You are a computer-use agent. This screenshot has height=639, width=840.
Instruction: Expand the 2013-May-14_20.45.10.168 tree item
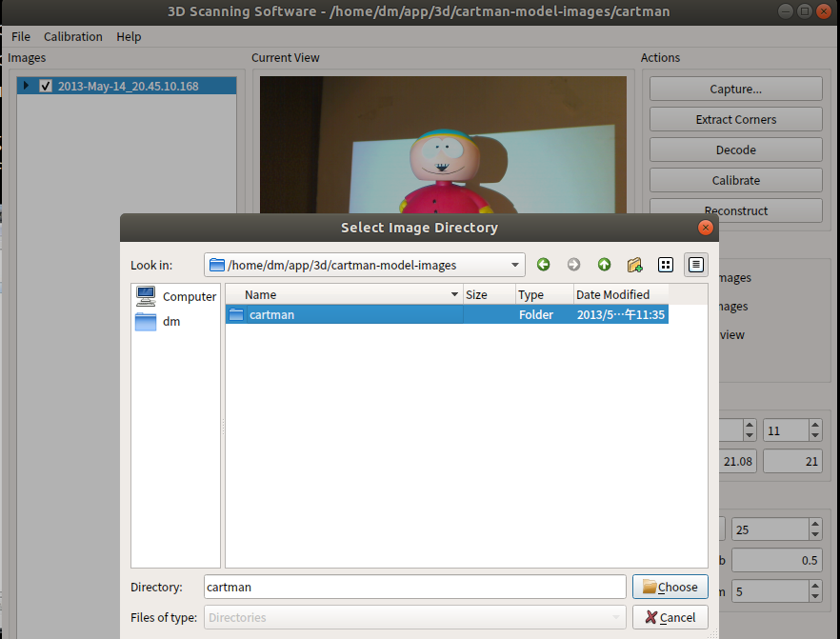[x=25, y=85]
